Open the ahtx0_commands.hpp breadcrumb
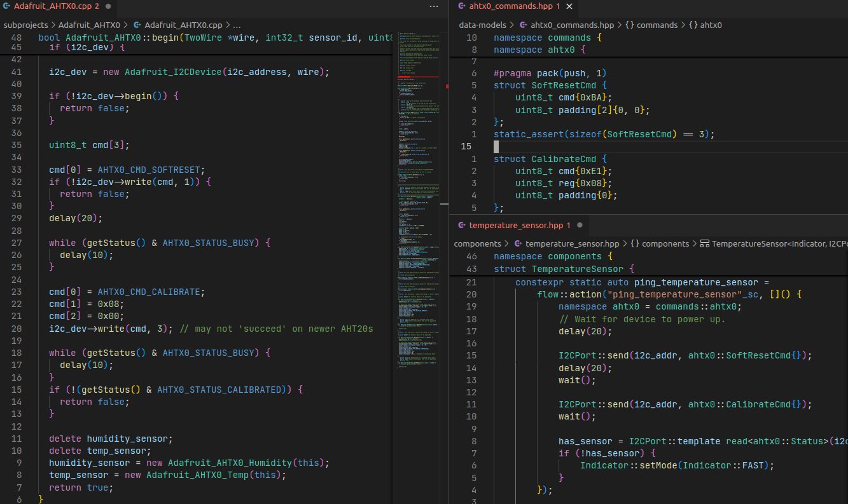Viewport: 848px width, 504px height. (x=573, y=25)
